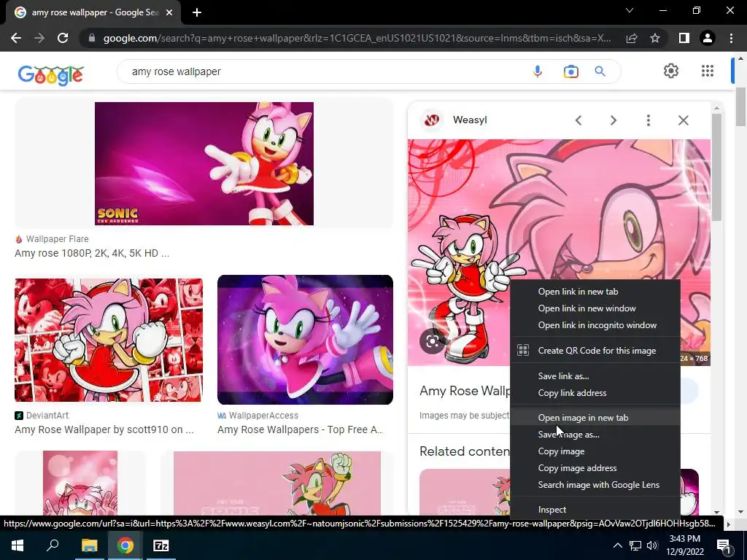This screenshot has height=560, width=747.
Task: Click the network tray icon
Action: pos(635,545)
